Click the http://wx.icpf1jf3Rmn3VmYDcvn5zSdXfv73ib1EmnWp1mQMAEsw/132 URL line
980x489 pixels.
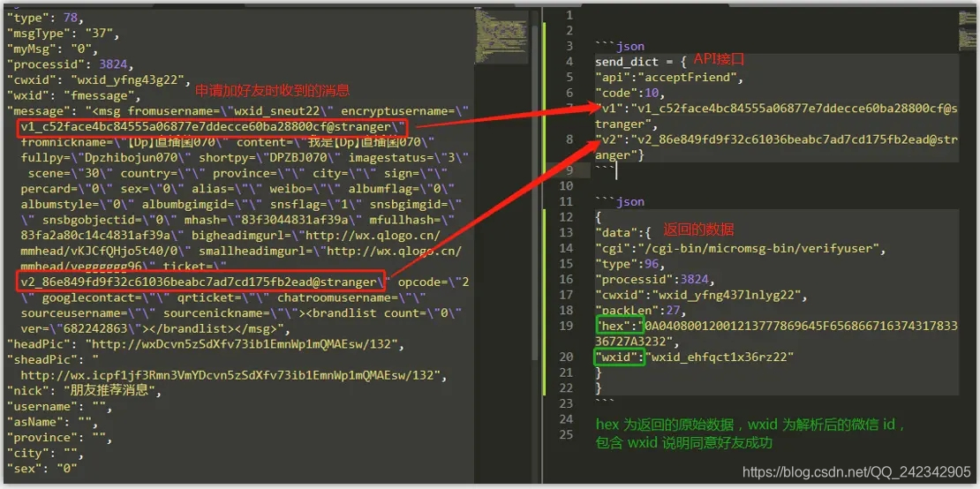pyautogui.click(x=234, y=375)
